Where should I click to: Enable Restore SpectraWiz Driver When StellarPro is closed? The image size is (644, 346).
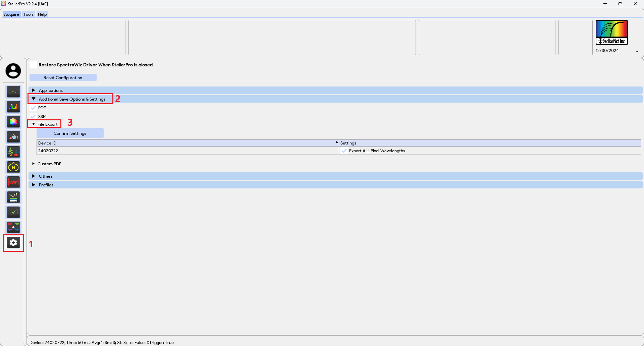33,64
